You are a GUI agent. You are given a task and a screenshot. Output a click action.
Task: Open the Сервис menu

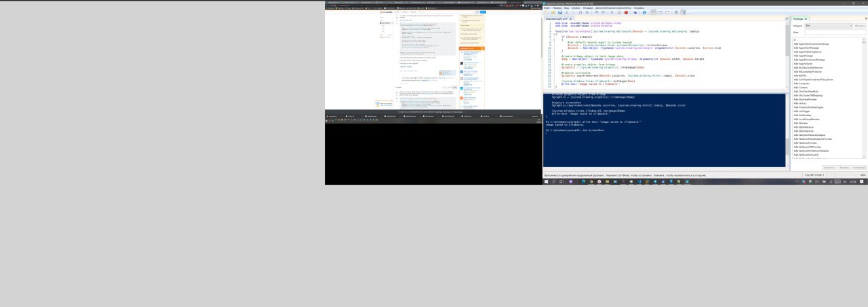click(x=576, y=7)
